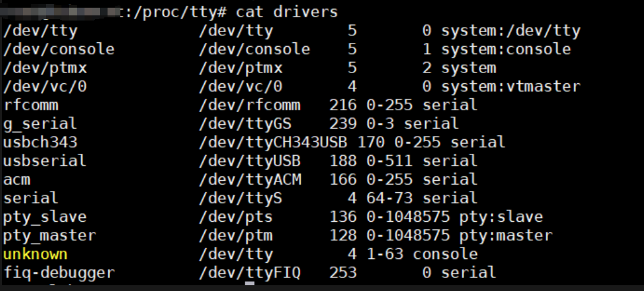Click the "usbserial" driver name
The height and width of the screenshot is (291, 644).
pyautogui.click(x=45, y=160)
